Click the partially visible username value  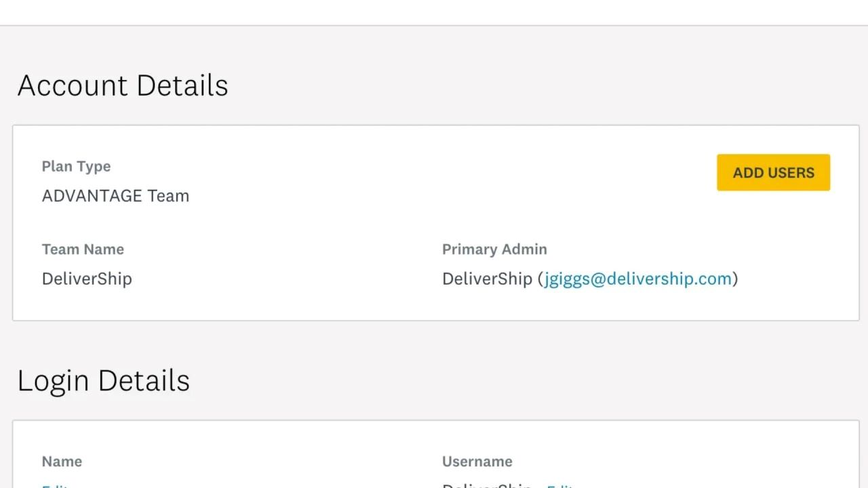[487, 486]
